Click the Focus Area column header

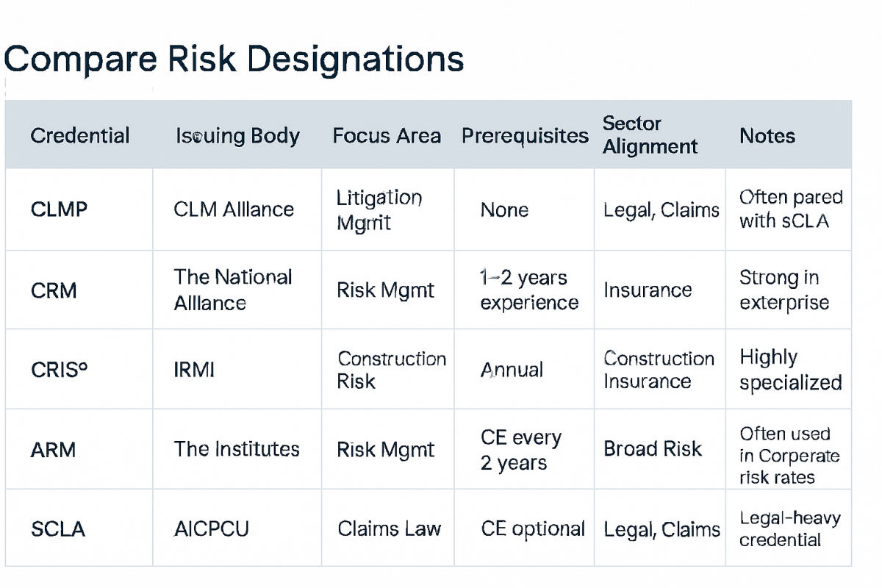point(387,136)
